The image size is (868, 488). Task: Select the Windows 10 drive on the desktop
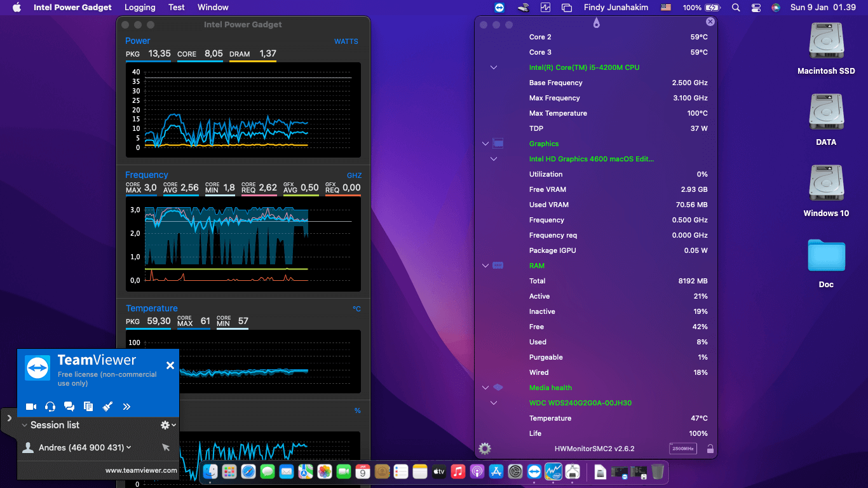pos(826,191)
